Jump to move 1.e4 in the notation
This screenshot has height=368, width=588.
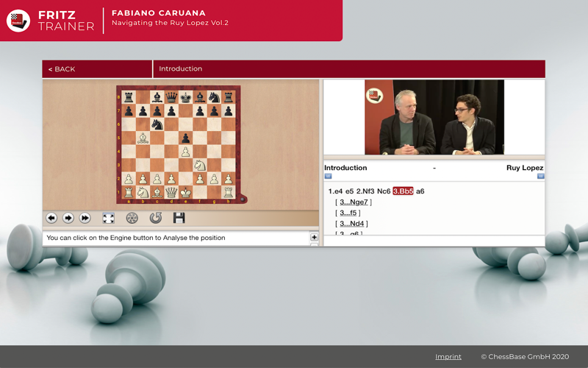pos(335,191)
